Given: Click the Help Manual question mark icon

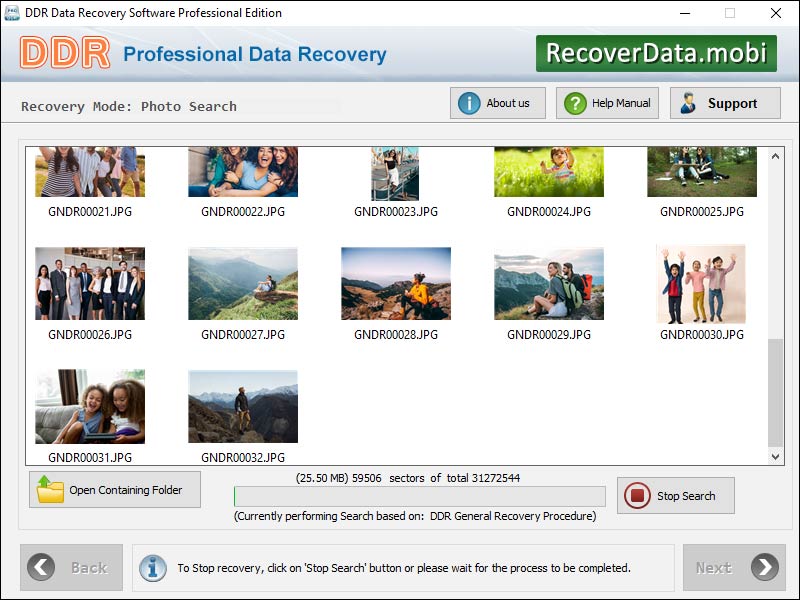Looking at the screenshot, I should pyautogui.click(x=575, y=103).
